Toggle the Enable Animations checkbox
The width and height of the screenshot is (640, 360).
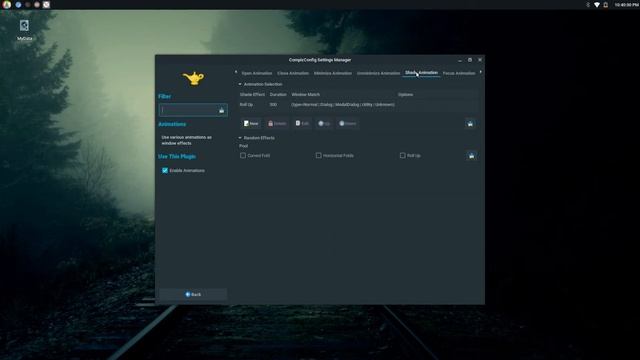pos(165,170)
